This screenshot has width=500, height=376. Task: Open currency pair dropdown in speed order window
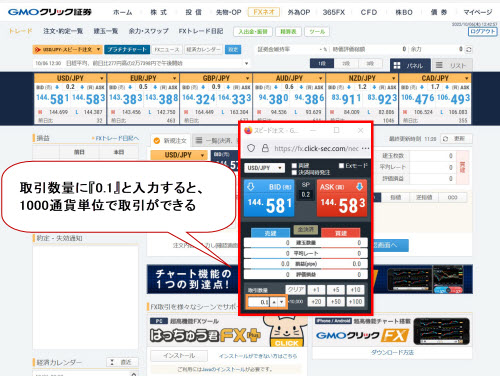point(265,168)
